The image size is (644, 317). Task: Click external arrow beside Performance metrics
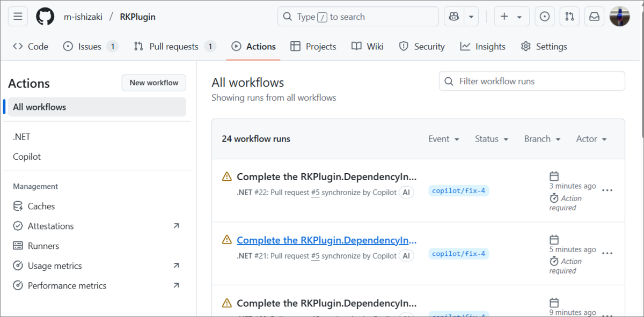coord(176,285)
